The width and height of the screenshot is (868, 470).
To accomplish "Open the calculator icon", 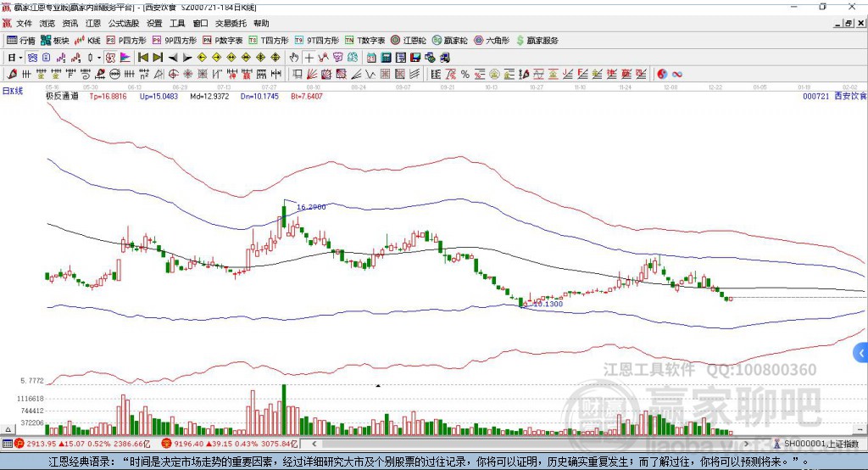I will pyautogui.click(x=386, y=58).
